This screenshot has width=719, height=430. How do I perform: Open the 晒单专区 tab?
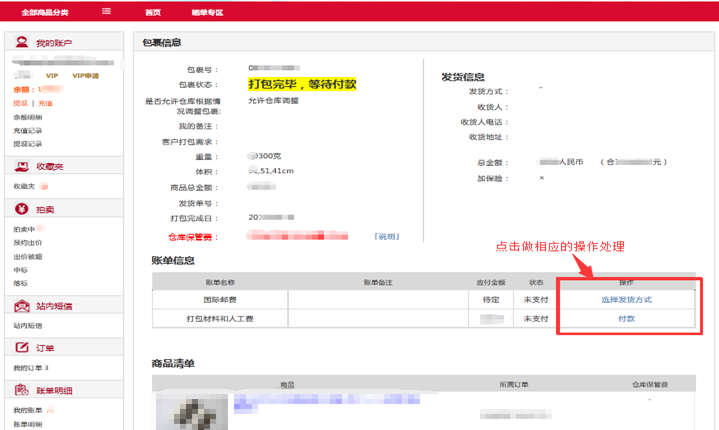207,12
